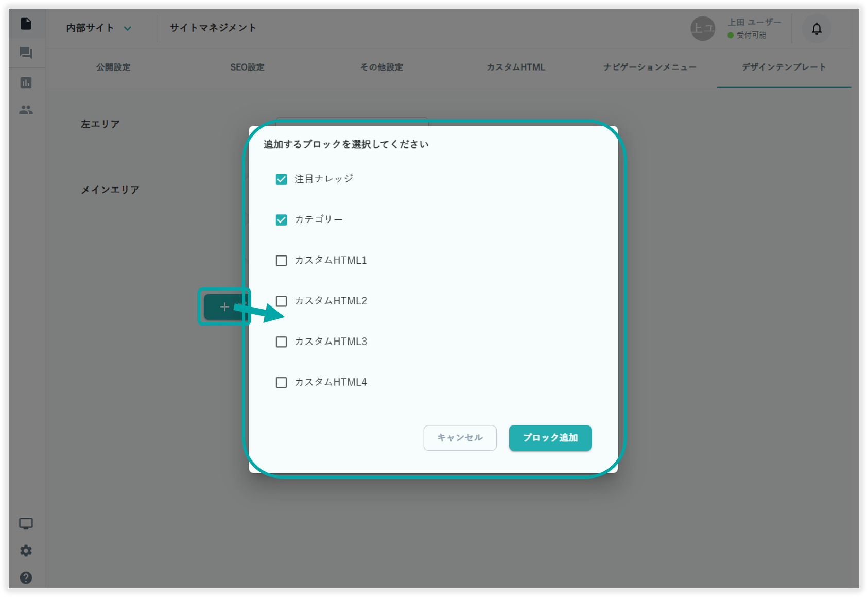Click the キャンセル button
Viewport: 868px width, 597px height.
[x=460, y=438]
